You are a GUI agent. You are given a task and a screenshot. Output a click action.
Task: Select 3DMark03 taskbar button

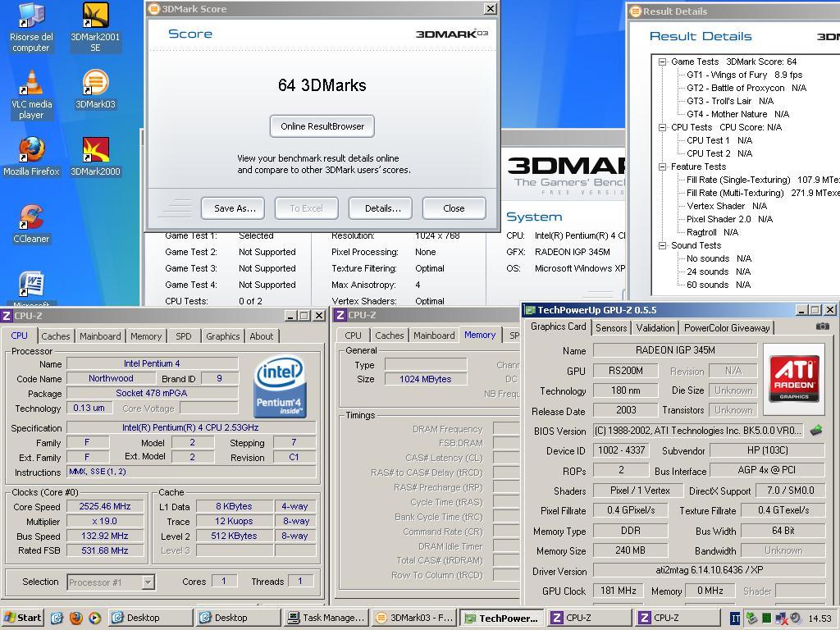tap(414, 618)
